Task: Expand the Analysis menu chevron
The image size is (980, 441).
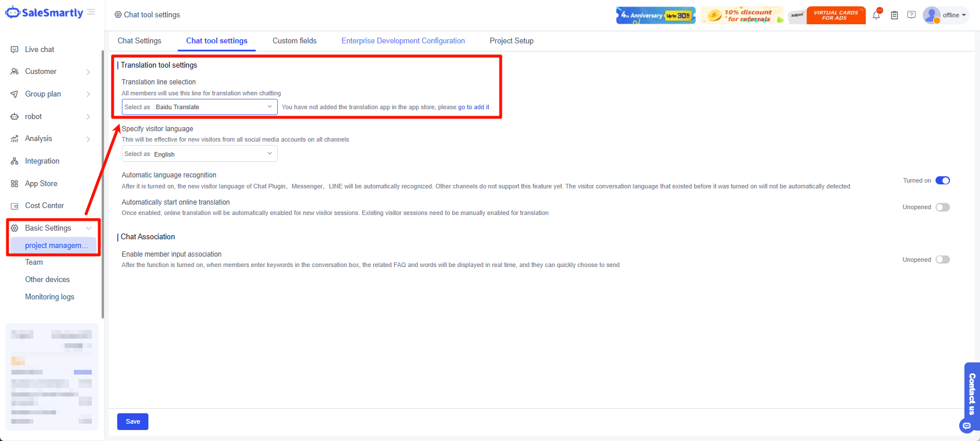Action: coord(88,139)
